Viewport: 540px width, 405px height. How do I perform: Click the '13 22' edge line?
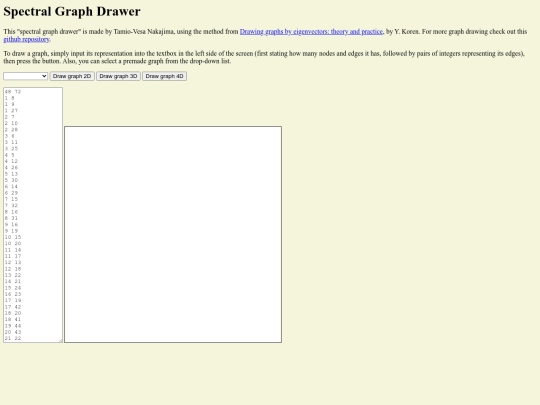click(13, 275)
